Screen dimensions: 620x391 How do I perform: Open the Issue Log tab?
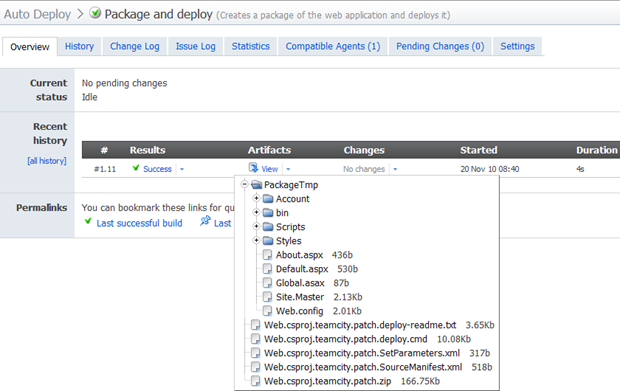(195, 46)
